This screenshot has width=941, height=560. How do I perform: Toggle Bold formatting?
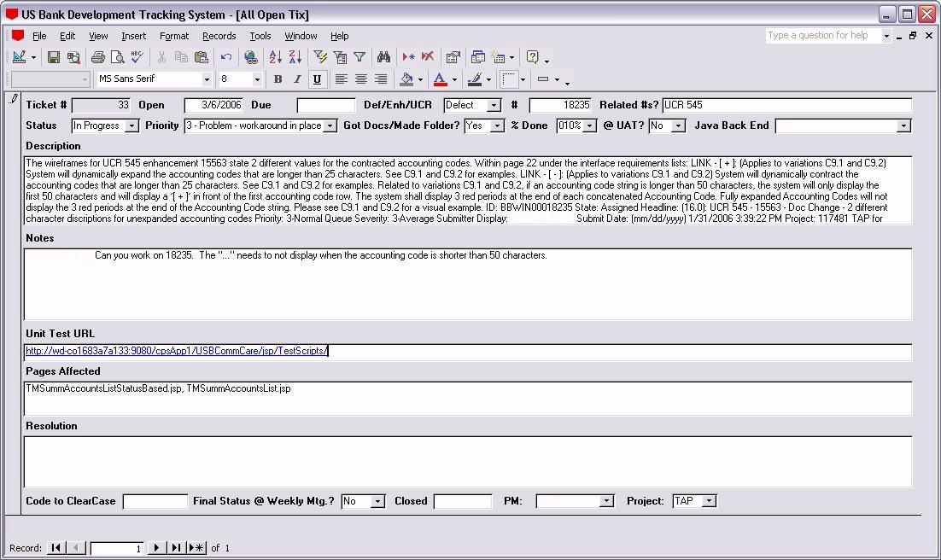point(278,79)
